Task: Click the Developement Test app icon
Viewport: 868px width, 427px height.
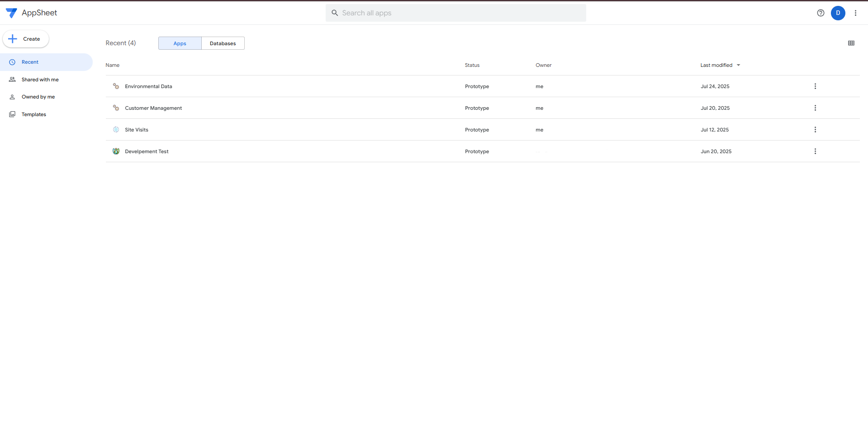Action: pyautogui.click(x=116, y=151)
